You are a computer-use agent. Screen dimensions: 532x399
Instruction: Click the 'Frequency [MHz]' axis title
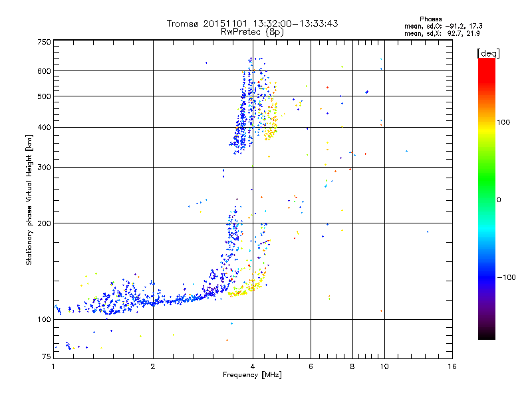tap(252, 375)
